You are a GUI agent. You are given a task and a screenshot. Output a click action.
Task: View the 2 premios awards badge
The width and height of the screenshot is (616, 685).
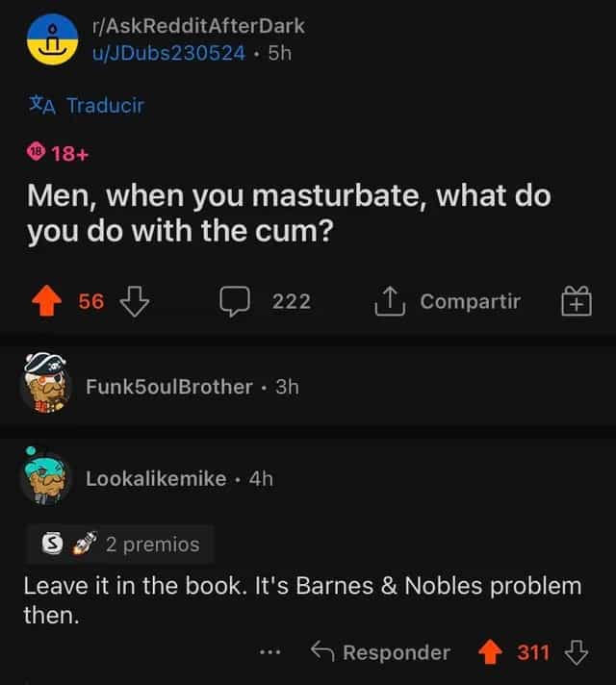pyautogui.click(x=120, y=545)
